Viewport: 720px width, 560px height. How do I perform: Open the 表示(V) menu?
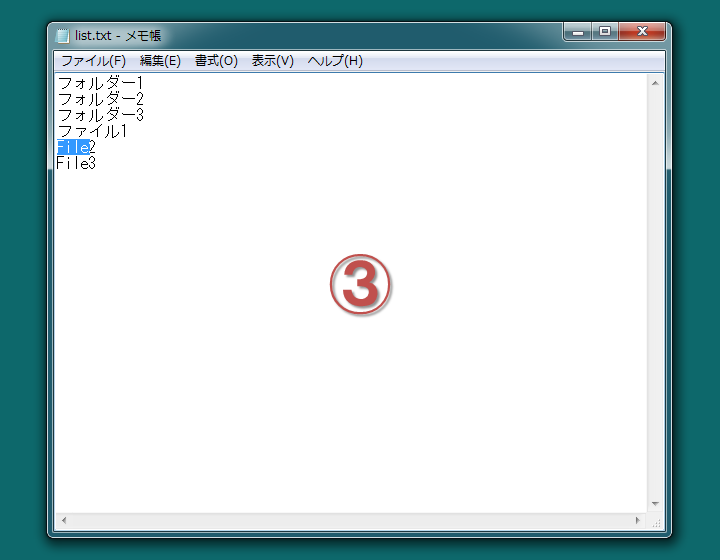point(272,61)
